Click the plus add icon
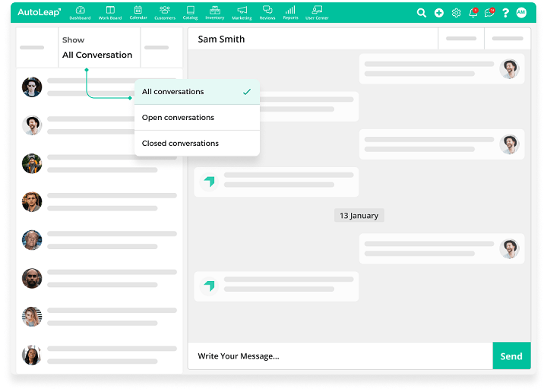Screen dimensions: 547x392 click(x=439, y=13)
